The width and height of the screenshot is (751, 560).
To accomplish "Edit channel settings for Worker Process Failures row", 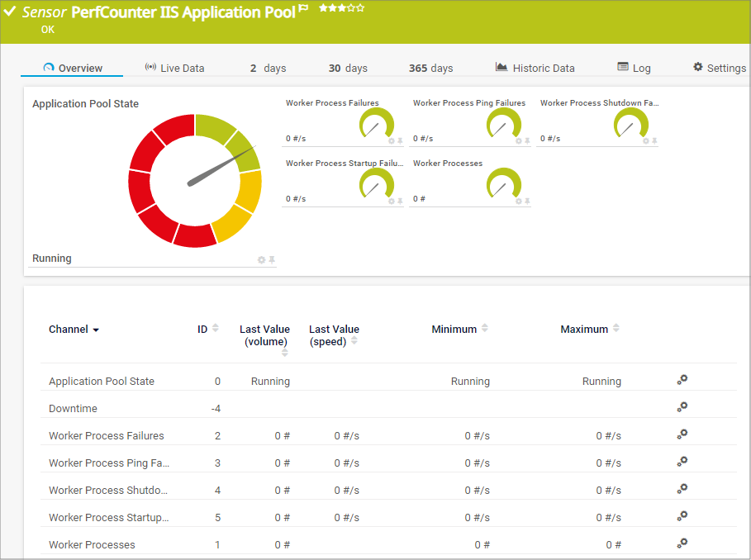I will pos(682,434).
